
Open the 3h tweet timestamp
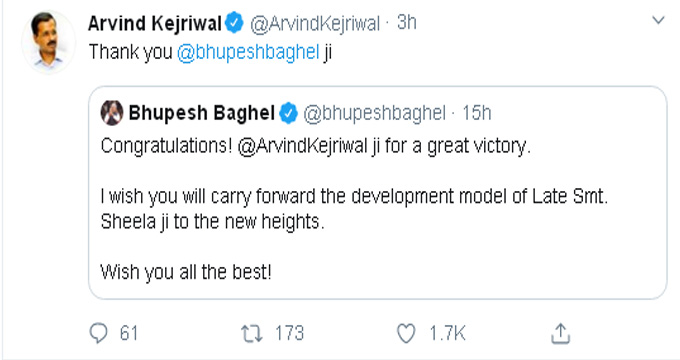(x=406, y=23)
